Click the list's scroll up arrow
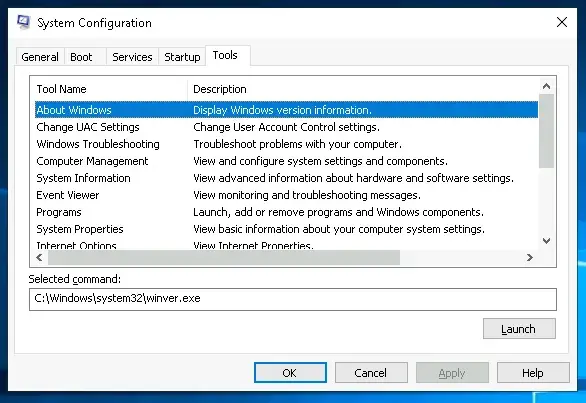The height and width of the screenshot is (403, 586). pos(546,86)
